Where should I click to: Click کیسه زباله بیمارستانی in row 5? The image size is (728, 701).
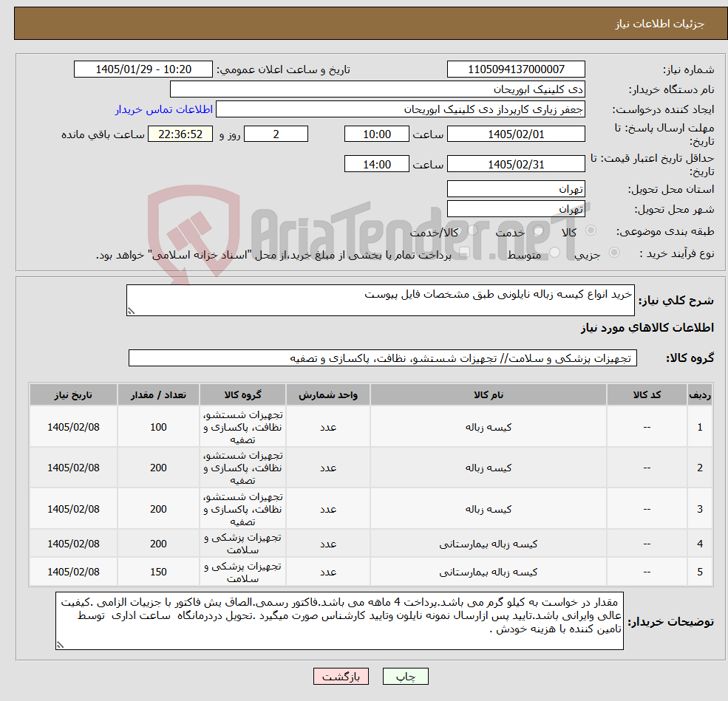coord(489,572)
